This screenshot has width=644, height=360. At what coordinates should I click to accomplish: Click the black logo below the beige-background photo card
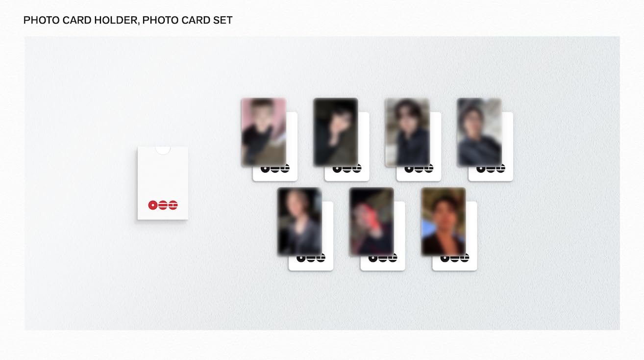click(419, 169)
